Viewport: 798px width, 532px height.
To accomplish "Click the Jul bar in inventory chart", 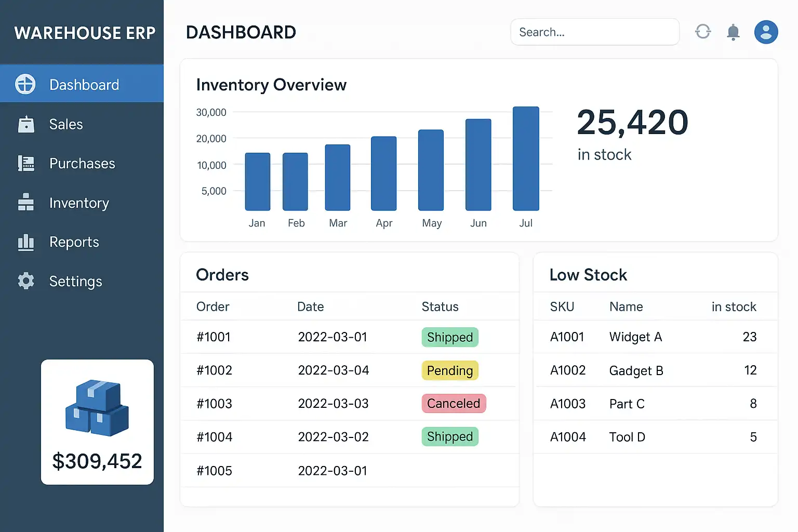I will coord(525,158).
